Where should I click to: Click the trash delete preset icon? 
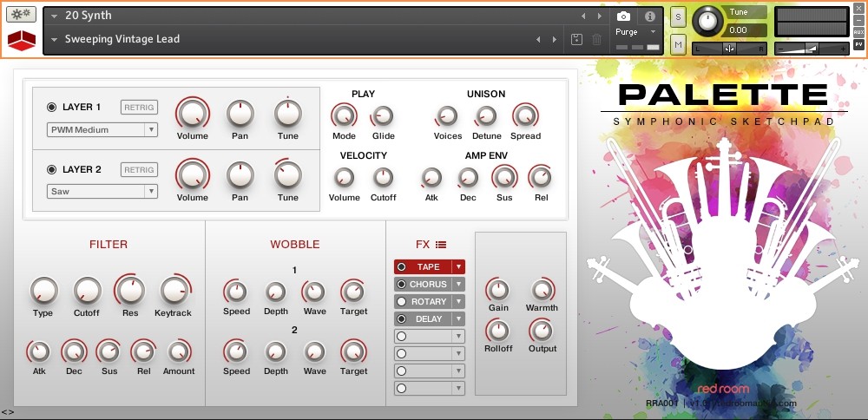pos(596,39)
